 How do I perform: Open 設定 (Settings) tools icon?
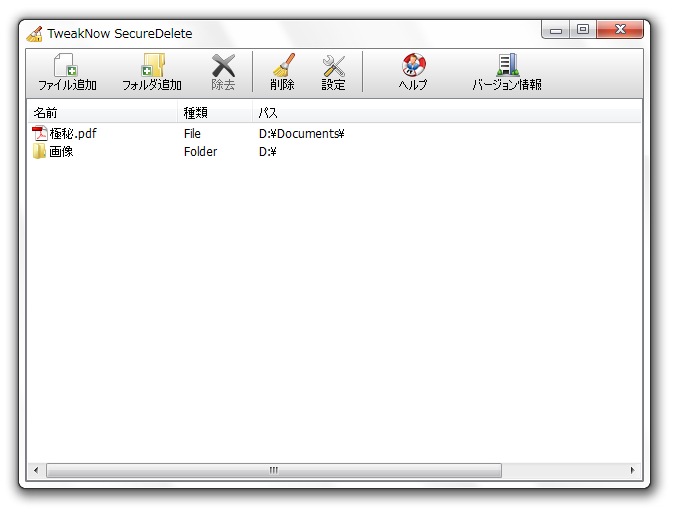coord(333,66)
